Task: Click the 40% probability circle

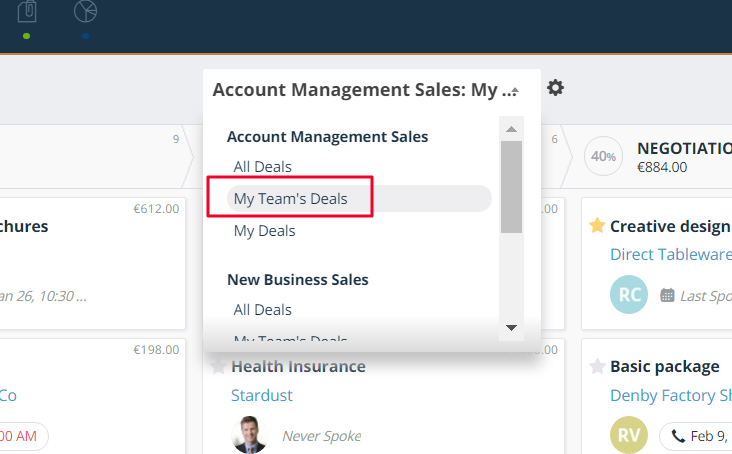Action: [x=603, y=156]
